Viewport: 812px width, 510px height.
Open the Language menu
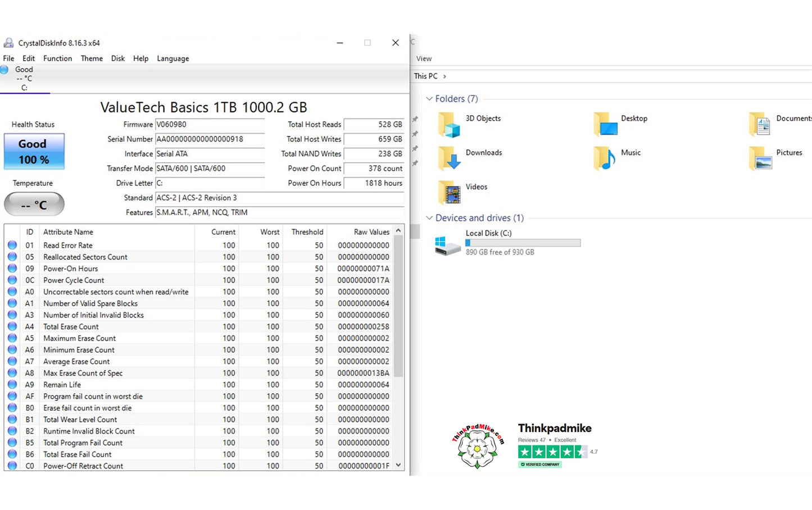coord(173,58)
